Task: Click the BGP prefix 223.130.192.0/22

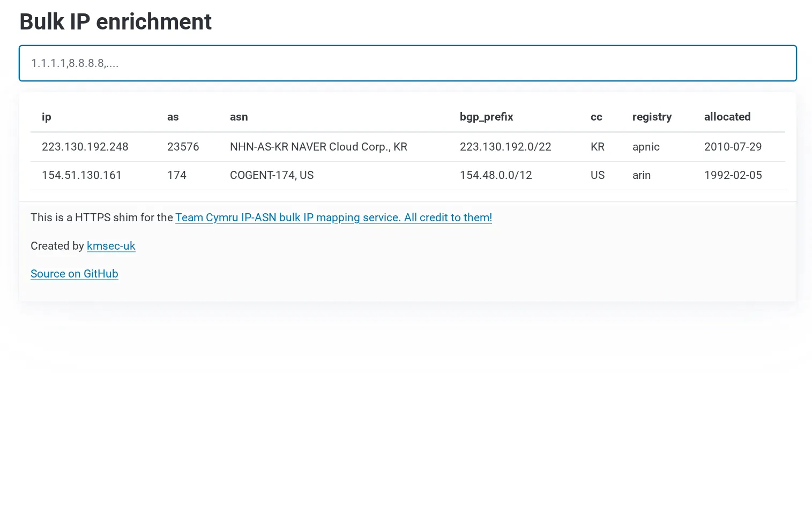Action: point(505,147)
